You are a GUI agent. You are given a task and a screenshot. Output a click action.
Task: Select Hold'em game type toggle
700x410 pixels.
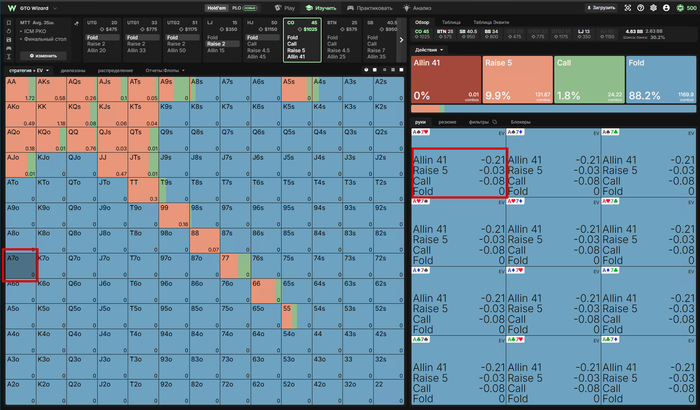(217, 8)
